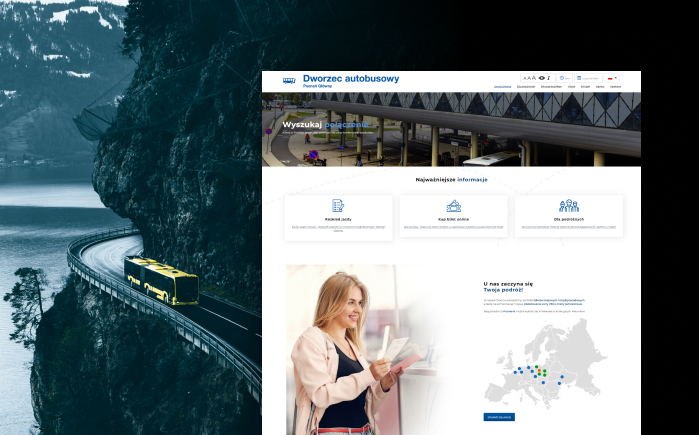
Task: Open the Dla podróżnych card title
Action: tap(568, 218)
